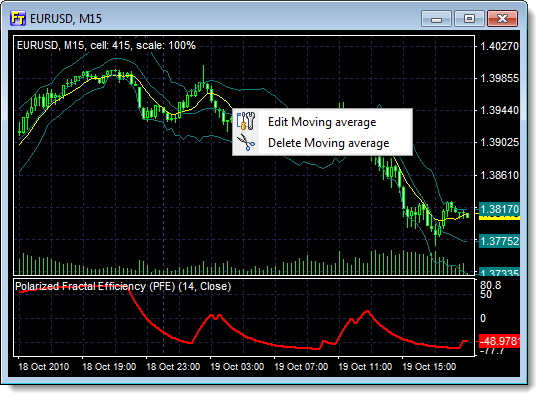Maximize the EURUSD M15 chart window
The width and height of the screenshot is (543, 400).
coord(469,18)
